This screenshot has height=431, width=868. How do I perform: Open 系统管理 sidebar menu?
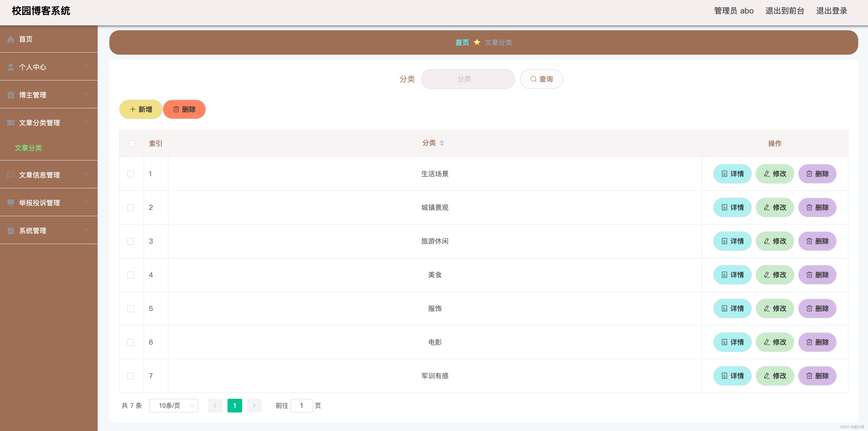pos(49,230)
